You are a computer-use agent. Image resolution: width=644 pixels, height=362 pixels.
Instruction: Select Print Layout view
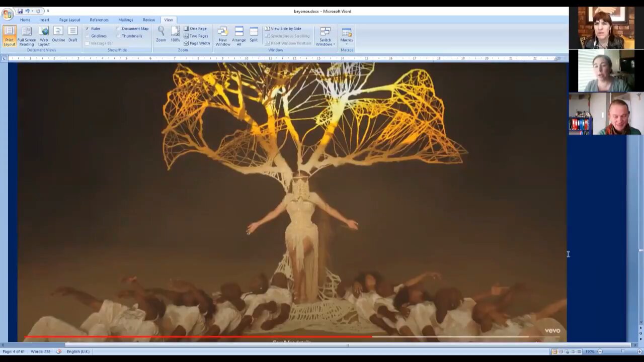coord(9,36)
